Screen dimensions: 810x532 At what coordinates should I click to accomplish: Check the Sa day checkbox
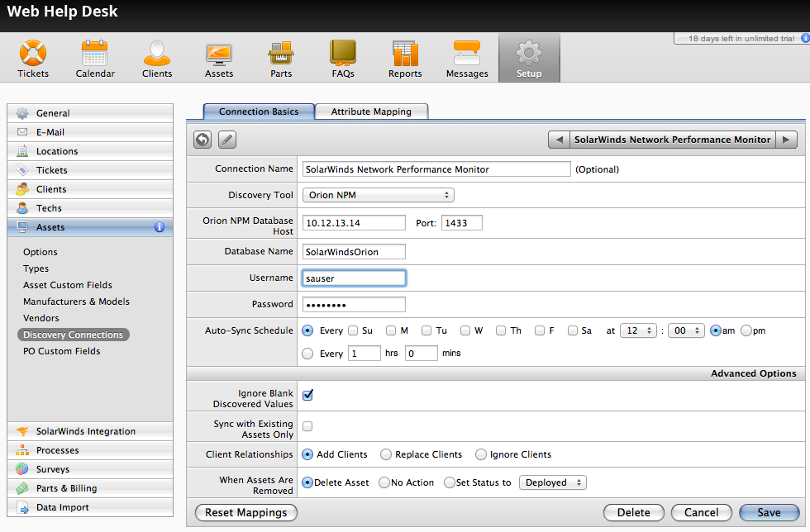pyautogui.click(x=572, y=330)
